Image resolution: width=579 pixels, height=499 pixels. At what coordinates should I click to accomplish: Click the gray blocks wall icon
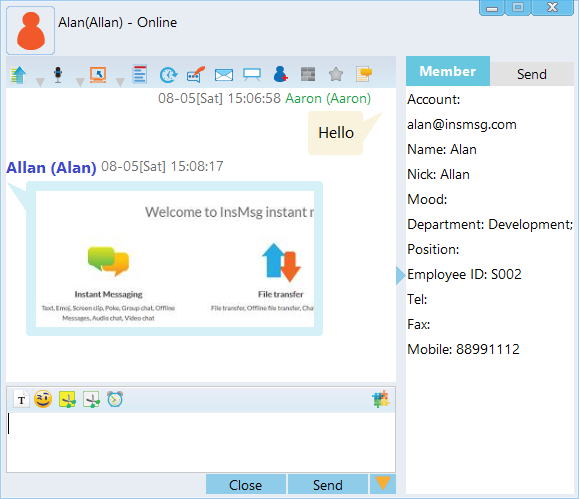click(308, 74)
